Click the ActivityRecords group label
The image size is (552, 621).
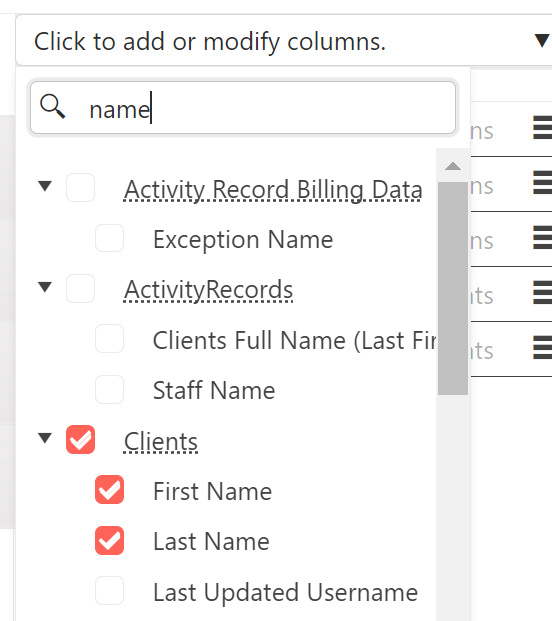[x=208, y=290]
